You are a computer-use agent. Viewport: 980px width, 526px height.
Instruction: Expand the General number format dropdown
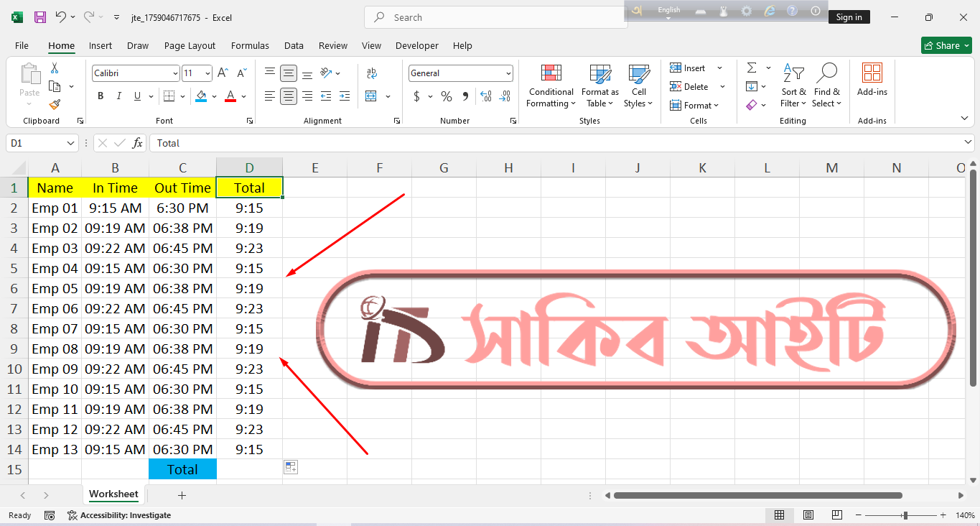[x=508, y=73]
